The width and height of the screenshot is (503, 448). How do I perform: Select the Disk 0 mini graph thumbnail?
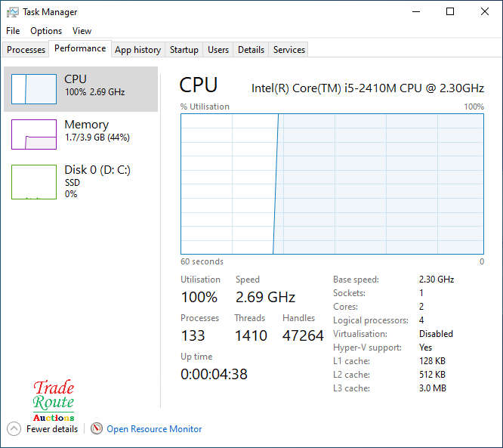(34, 182)
